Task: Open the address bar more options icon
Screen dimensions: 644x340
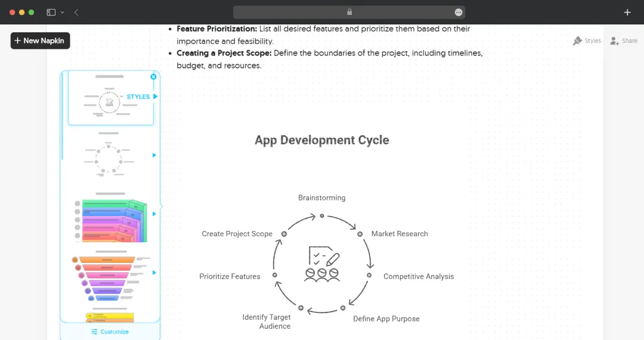Action: [x=459, y=13]
